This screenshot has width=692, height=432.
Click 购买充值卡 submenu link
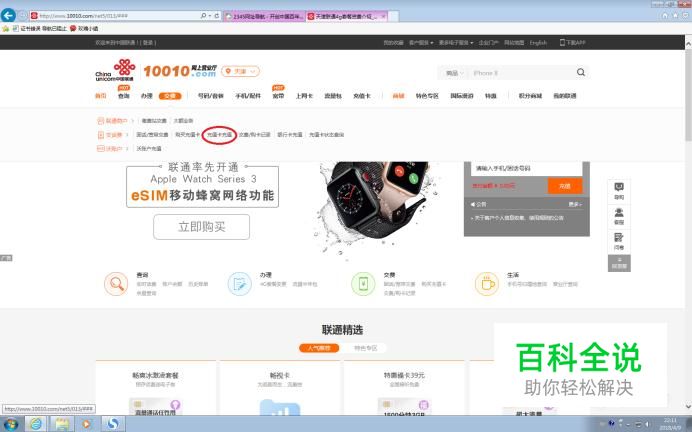pos(187,135)
